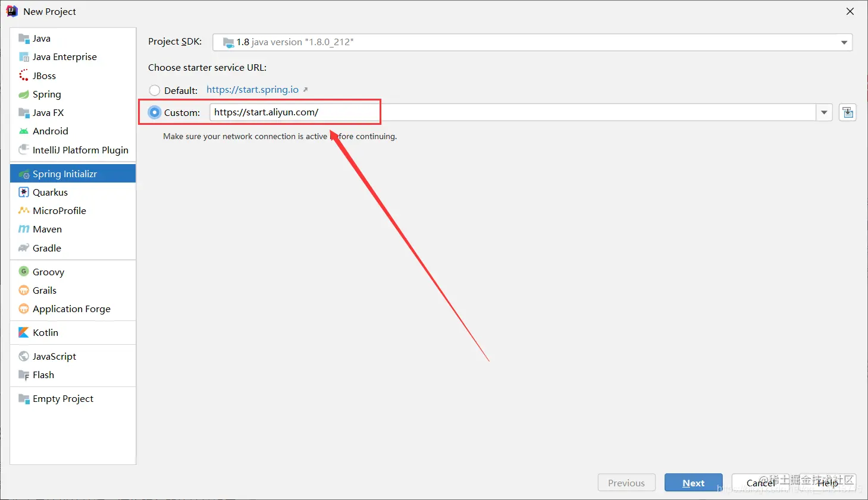Click into the custom URL input field
The height and width of the screenshot is (500, 868).
coord(513,112)
